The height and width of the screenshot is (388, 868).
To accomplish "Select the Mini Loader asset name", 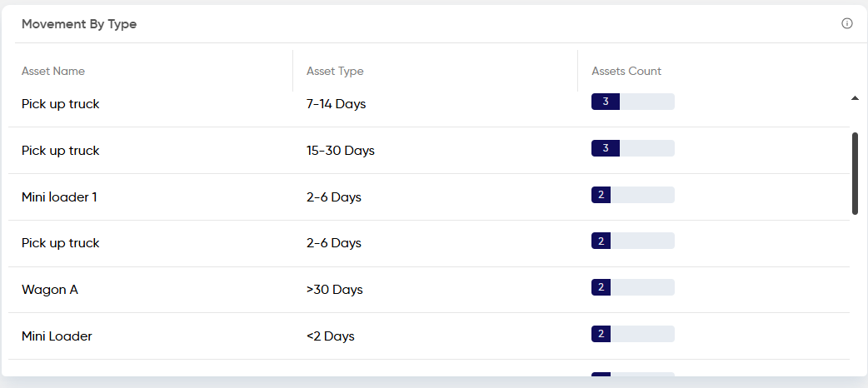I will point(57,336).
